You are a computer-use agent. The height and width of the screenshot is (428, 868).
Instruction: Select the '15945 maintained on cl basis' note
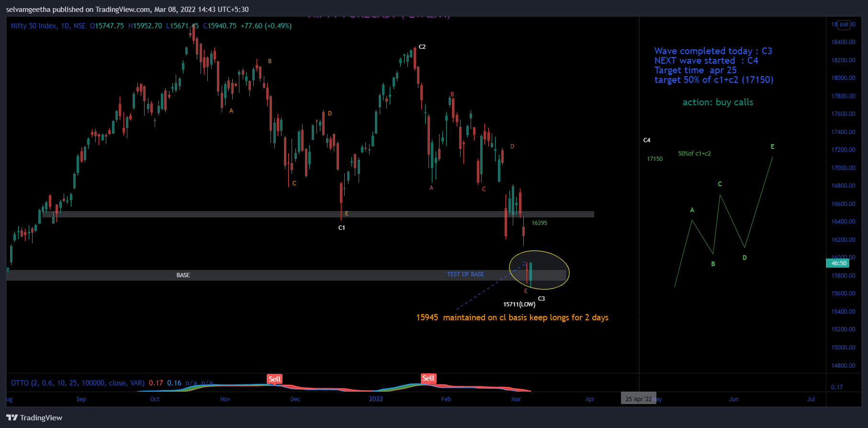click(x=512, y=317)
